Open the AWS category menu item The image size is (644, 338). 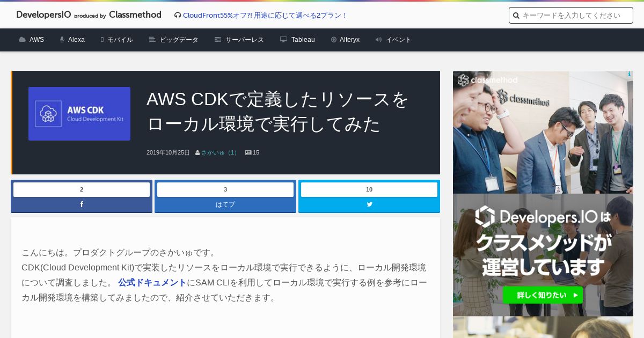pyautogui.click(x=36, y=40)
